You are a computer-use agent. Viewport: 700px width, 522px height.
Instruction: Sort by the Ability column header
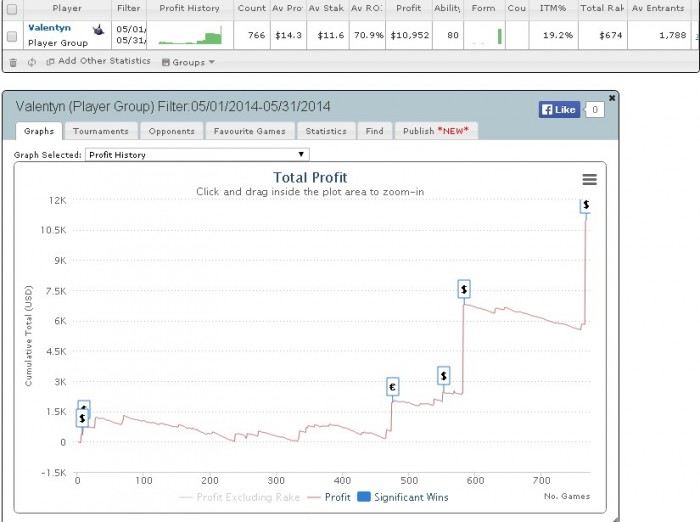[x=447, y=8]
